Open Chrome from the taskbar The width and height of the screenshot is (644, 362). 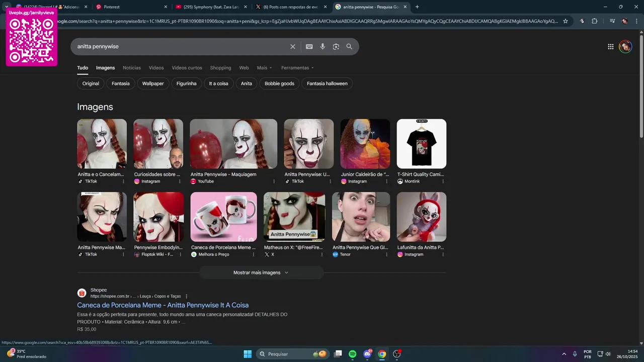pos(382,354)
